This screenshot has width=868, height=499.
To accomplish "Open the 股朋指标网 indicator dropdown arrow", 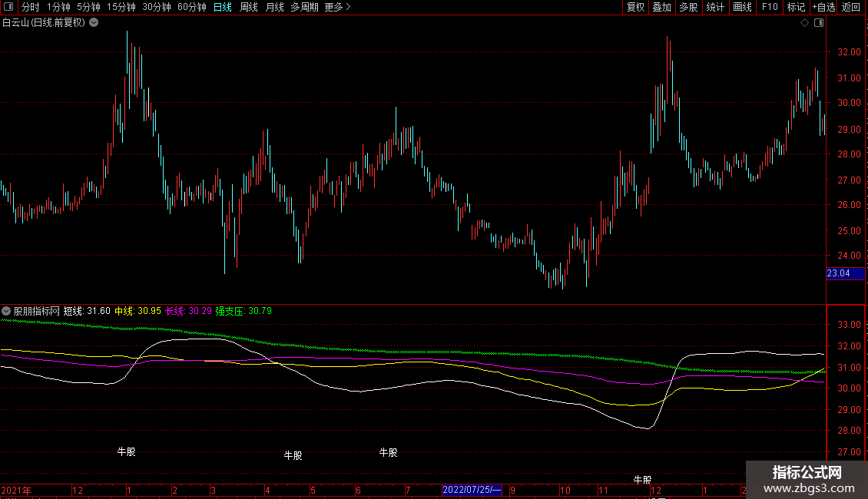I will [x=6, y=311].
